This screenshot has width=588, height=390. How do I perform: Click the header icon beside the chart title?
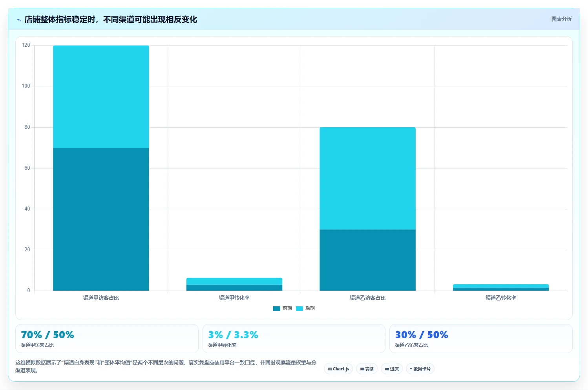[x=18, y=20]
